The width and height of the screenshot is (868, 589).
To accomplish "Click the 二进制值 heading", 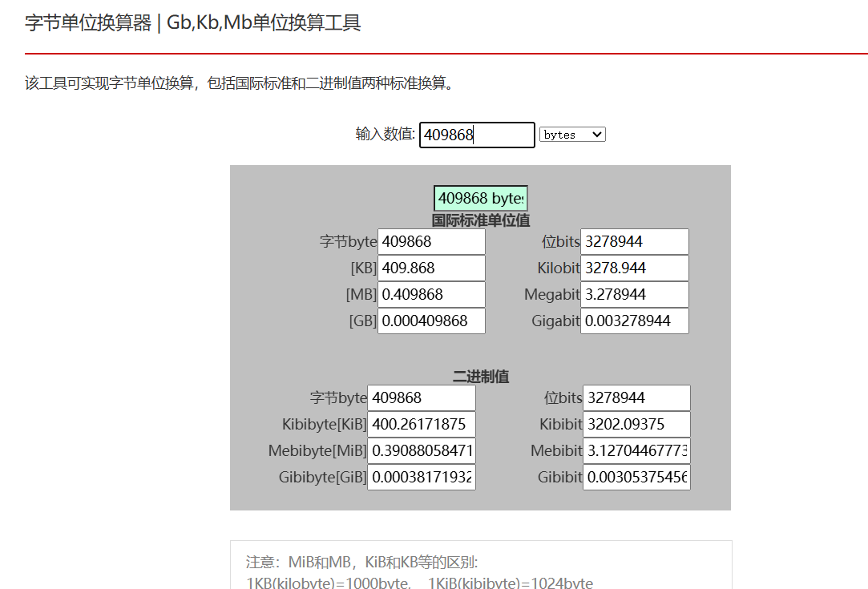I will coord(481,377).
